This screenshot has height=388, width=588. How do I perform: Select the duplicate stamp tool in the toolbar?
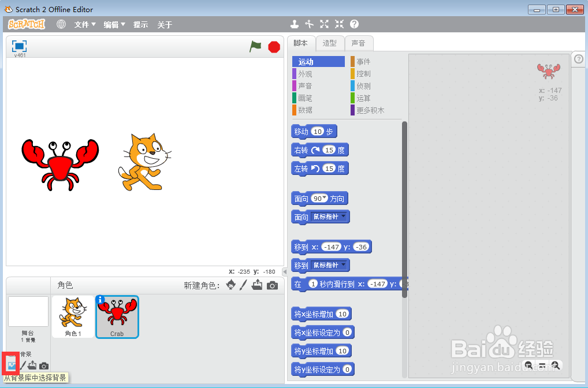point(295,24)
